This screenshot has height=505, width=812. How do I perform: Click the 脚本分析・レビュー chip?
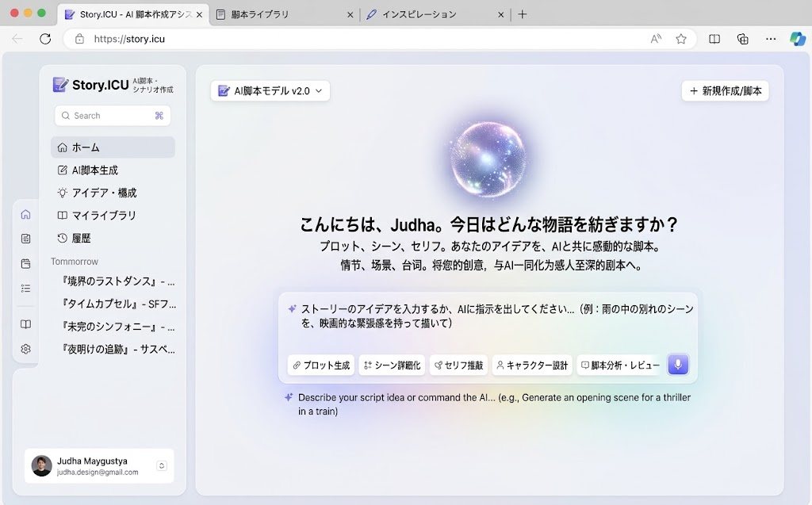(x=620, y=365)
